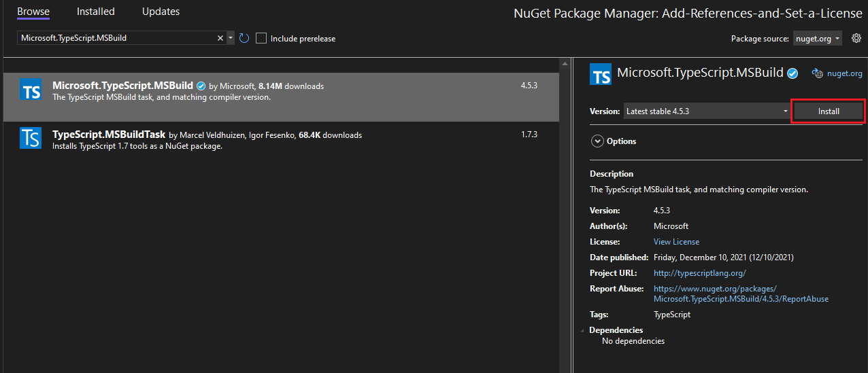Screen dimensions: 868x373
Task: Install the selected package
Action: pos(829,111)
